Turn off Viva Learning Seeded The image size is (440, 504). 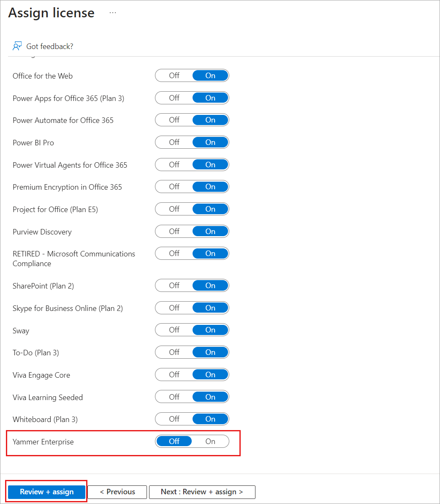(x=174, y=397)
